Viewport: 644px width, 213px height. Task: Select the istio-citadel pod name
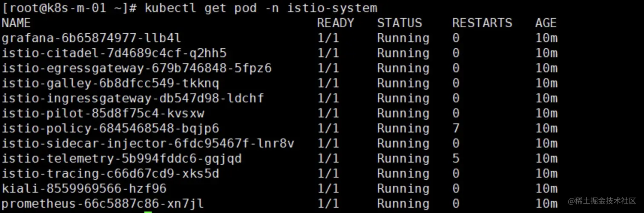[x=114, y=53]
